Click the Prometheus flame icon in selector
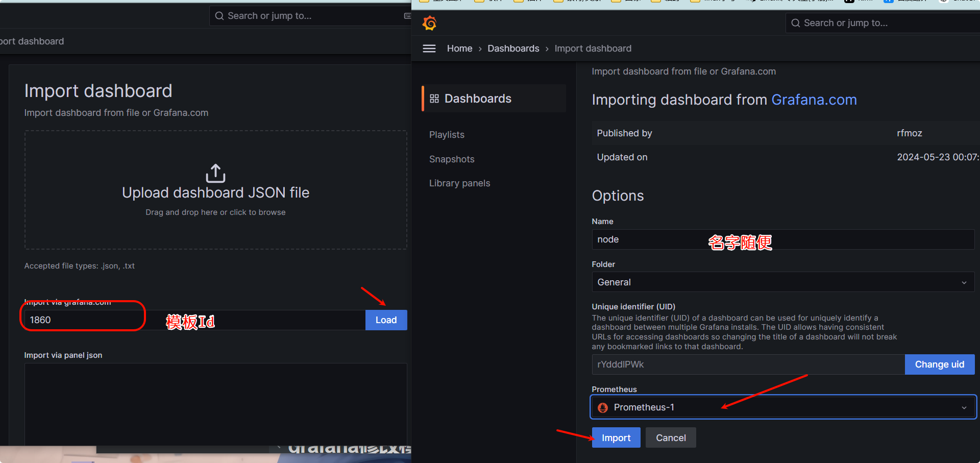980x463 pixels. (x=603, y=407)
